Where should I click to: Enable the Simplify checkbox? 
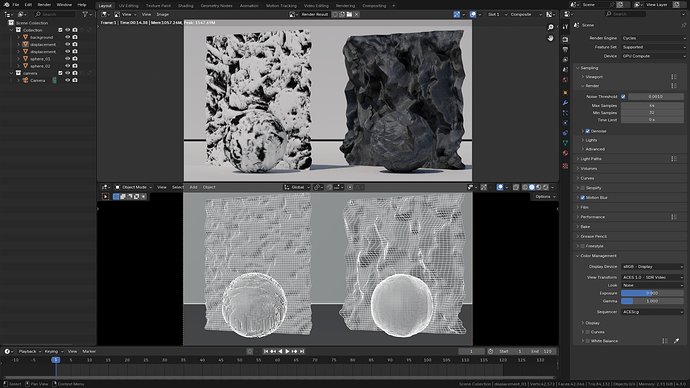(583, 188)
